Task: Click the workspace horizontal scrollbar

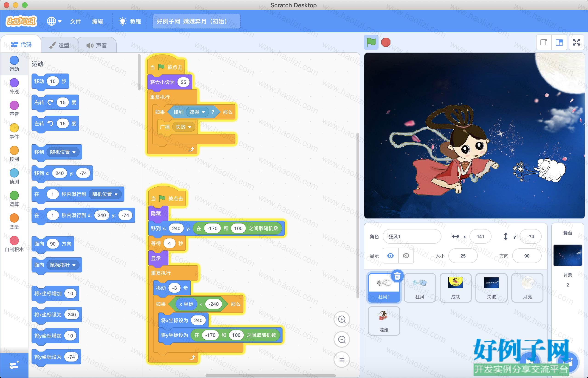Action: pos(270,375)
